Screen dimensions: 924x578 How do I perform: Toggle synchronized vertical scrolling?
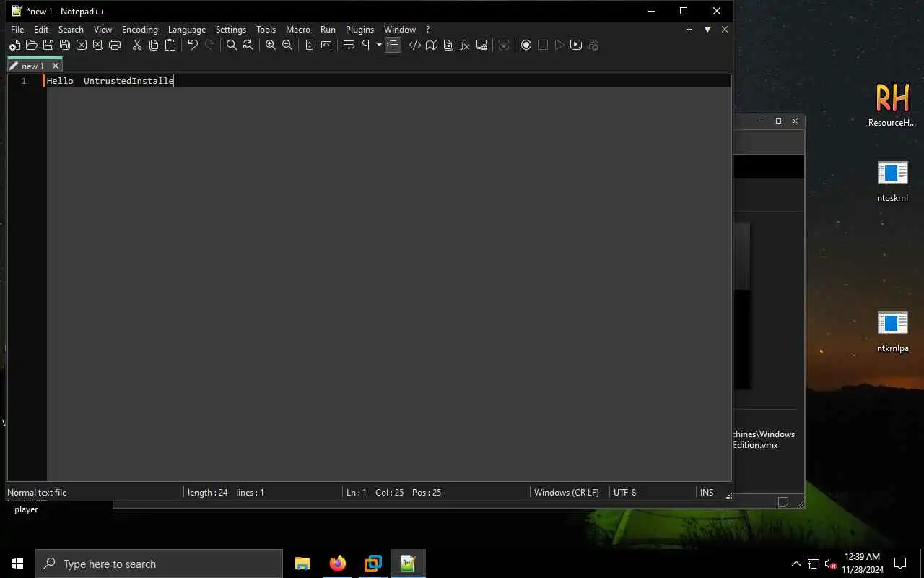coord(309,45)
